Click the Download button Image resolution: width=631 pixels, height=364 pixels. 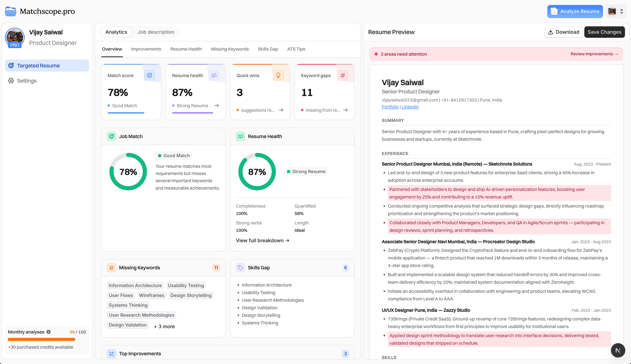tap(564, 32)
